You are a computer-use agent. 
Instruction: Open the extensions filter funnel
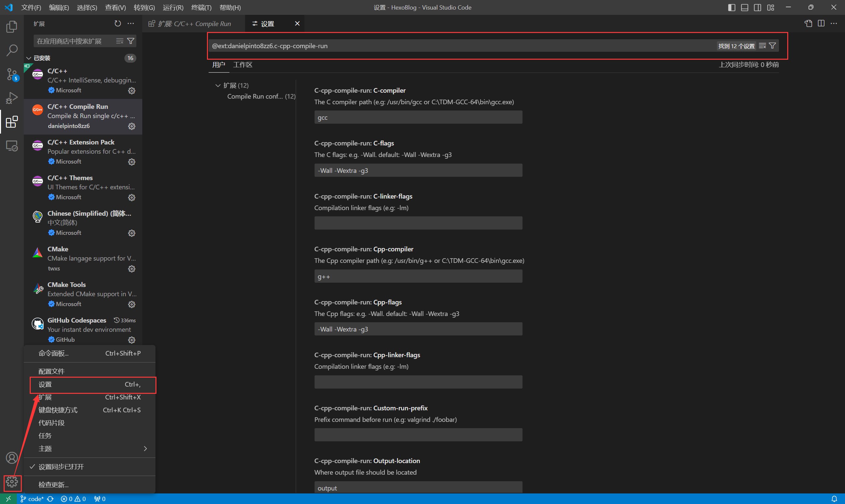pos(130,41)
